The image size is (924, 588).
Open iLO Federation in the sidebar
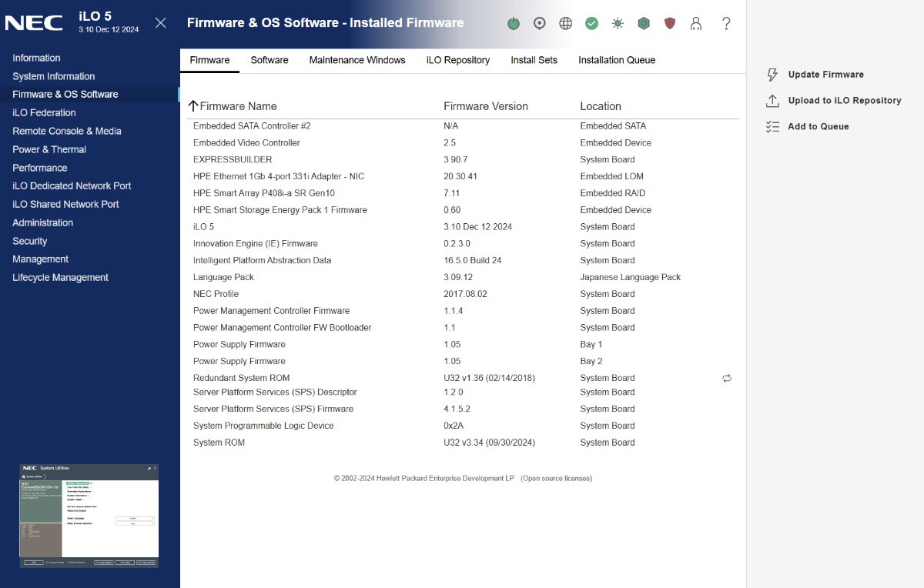(44, 112)
